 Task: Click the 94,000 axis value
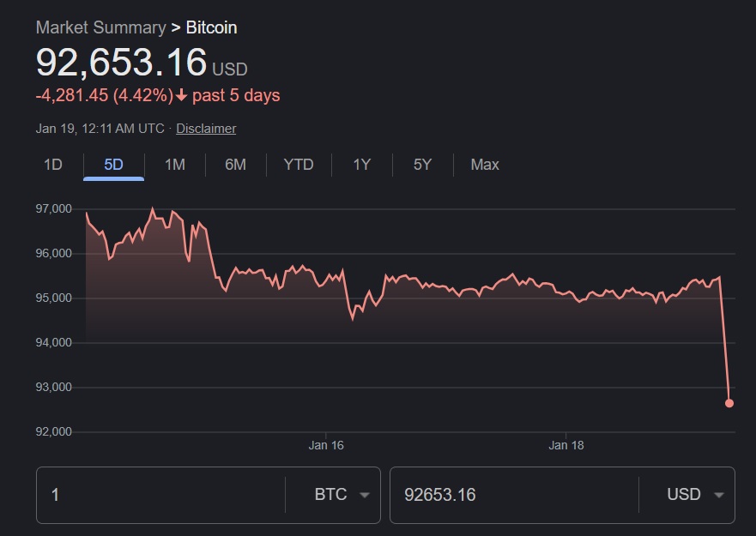[53, 342]
